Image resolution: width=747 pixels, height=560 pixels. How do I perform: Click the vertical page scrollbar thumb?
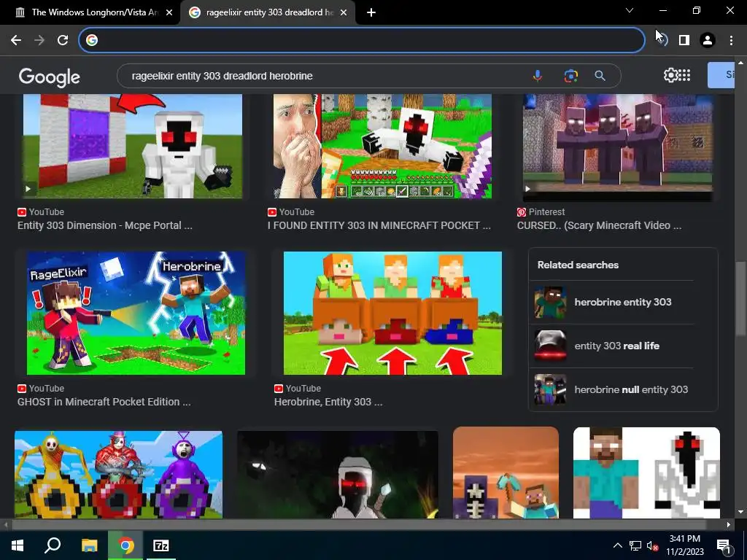click(x=740, y=298)
